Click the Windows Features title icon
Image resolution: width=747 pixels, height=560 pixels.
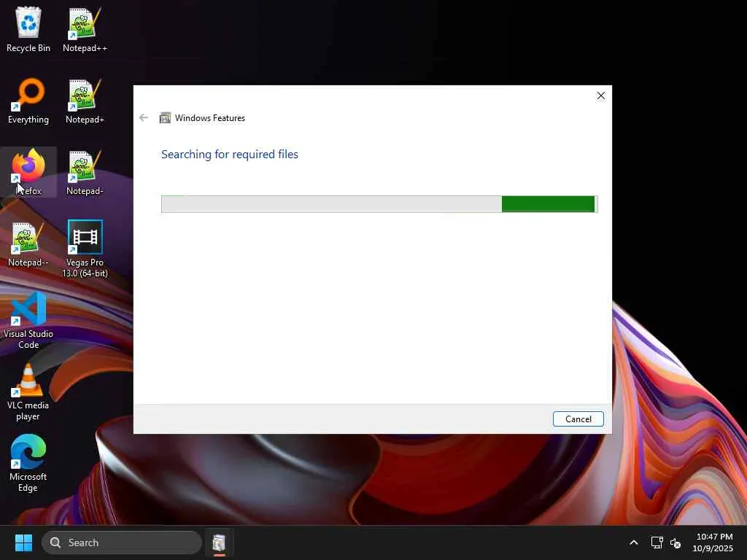tap(165, 118)
